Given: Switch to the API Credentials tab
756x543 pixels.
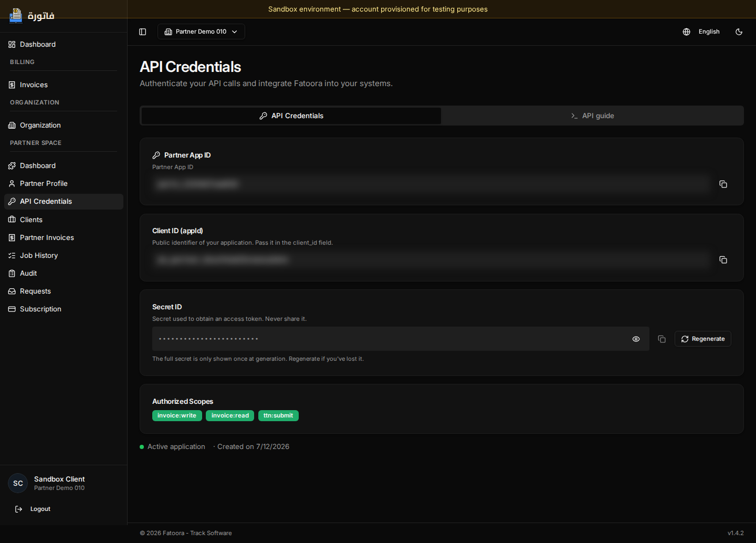Looking at the screenshot, I should (x=291, y=116).
